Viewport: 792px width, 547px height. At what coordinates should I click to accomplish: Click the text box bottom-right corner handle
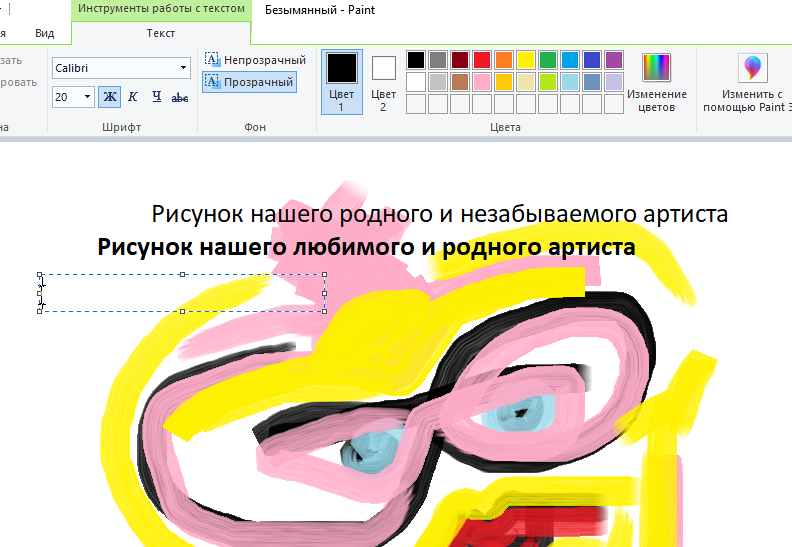click(324, 311)
